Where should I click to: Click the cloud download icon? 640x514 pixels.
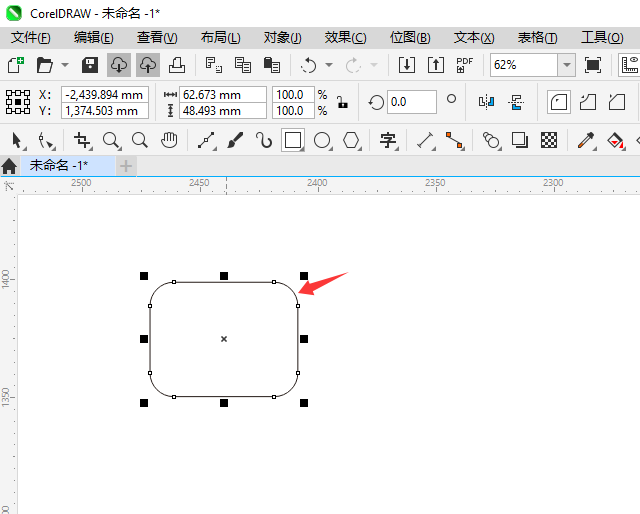pos(119,65)
